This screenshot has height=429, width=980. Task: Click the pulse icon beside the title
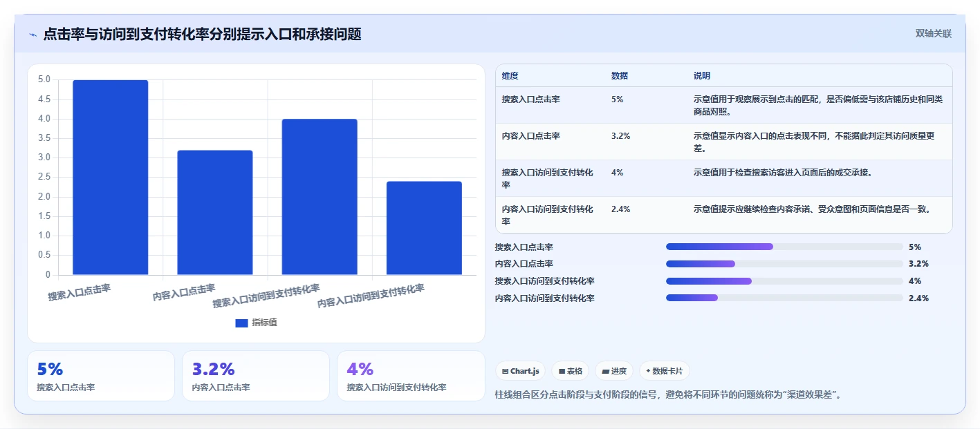pos(33,35)
